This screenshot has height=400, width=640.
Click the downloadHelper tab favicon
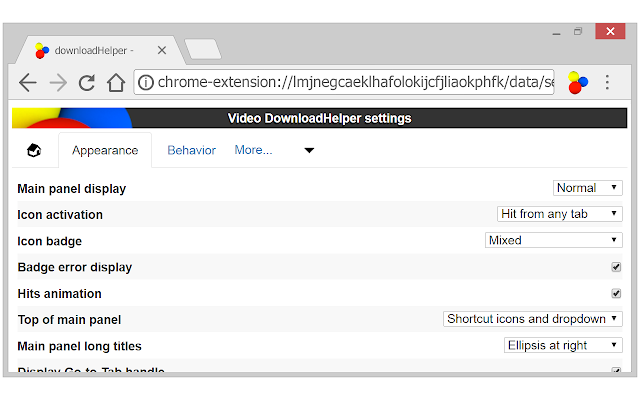[42, 51]
